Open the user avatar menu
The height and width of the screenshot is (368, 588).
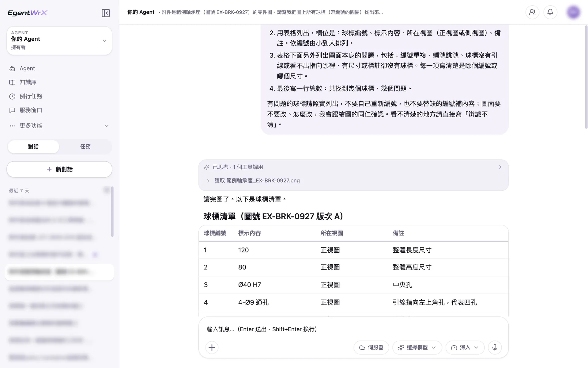(x=573, y=12)
